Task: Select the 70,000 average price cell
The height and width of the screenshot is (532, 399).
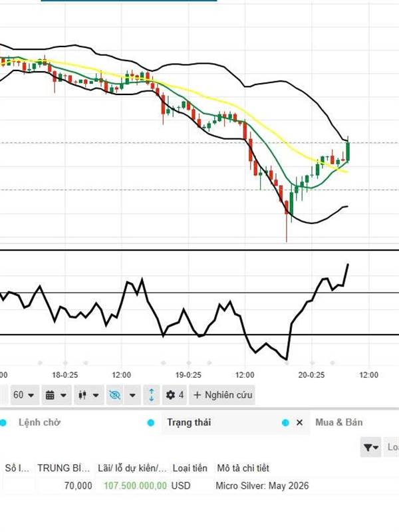Action: pos(78,486)
